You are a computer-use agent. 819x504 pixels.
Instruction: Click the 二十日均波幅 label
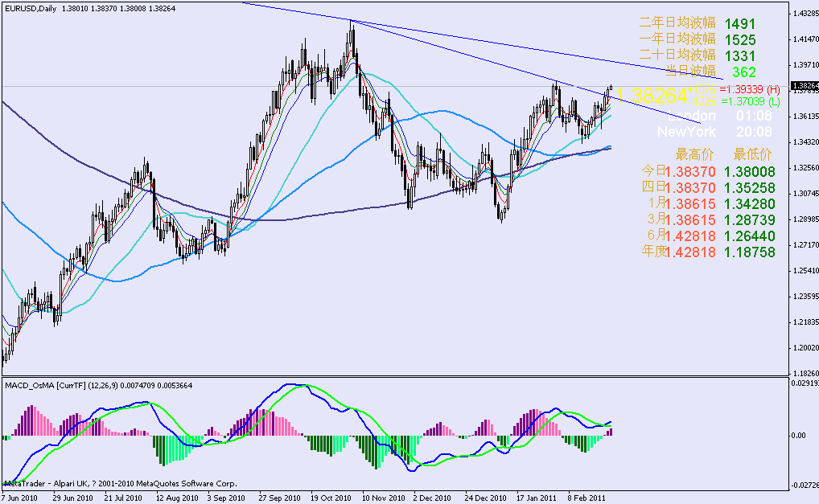(677, 55)
